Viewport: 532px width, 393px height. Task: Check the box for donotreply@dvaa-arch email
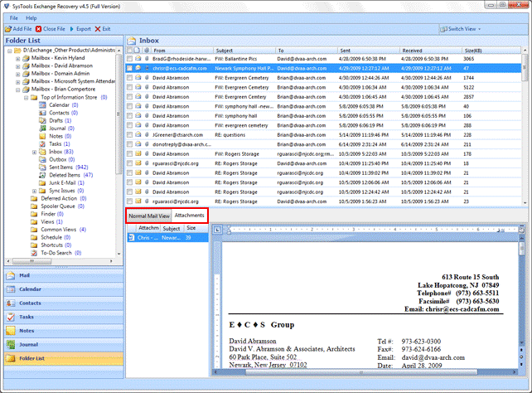pos(129,144)
